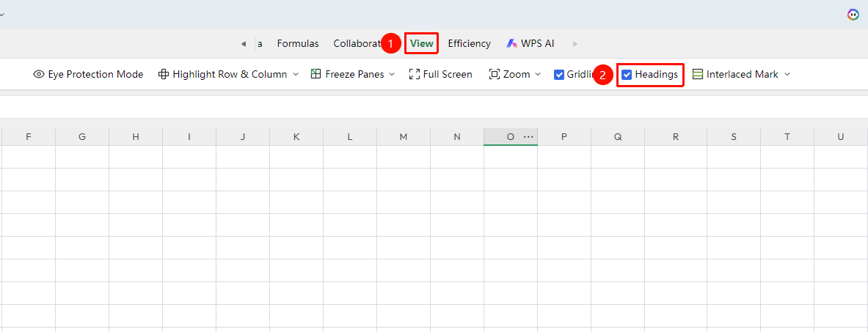The image size is (868, 332).
Task: Select column I header
Action: coord(189,136)
